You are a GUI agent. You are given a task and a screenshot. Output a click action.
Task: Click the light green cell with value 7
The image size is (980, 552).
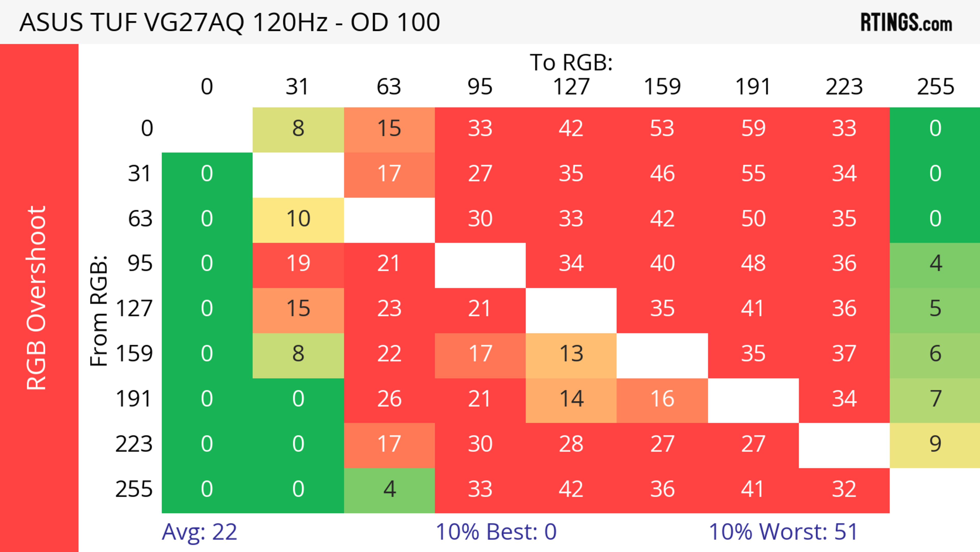pyautogui.click(x=935, y=399)
